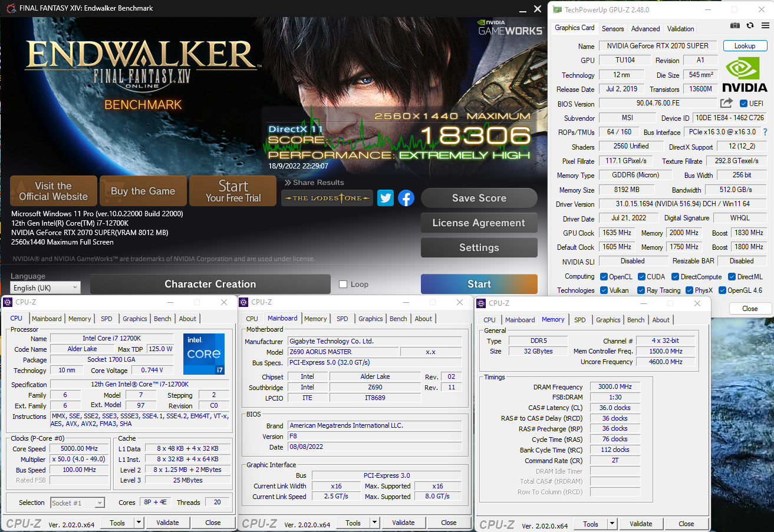This screenshot has height=532, width=774.
Task: Toggle CUDA checkbox
Action: click(641, 276)
